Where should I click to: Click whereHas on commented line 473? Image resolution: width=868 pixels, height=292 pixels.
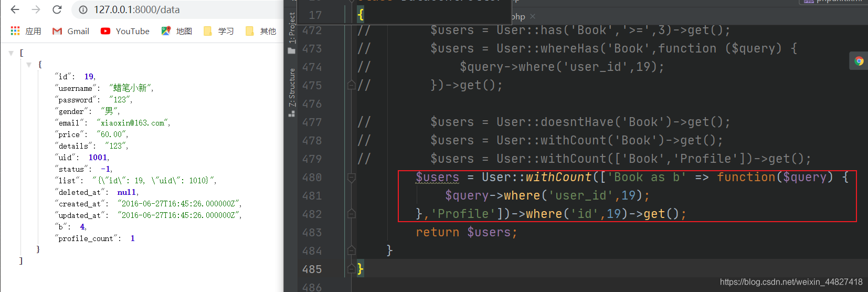(x=570, y=48)
